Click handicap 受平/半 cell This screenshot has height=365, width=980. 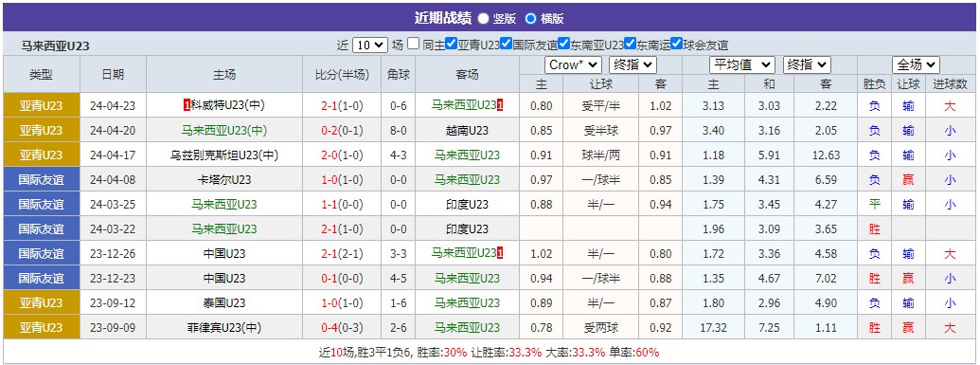(600, 106)
